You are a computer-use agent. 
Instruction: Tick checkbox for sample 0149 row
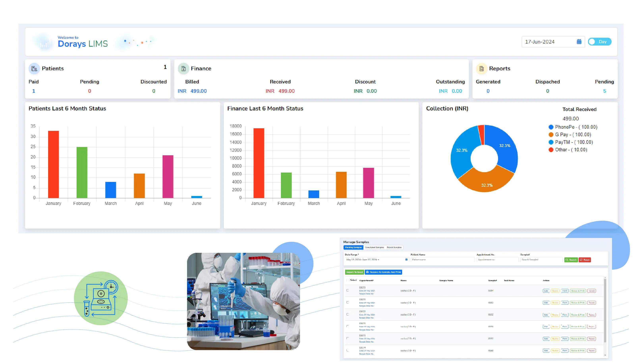click(x=348, y=350)
